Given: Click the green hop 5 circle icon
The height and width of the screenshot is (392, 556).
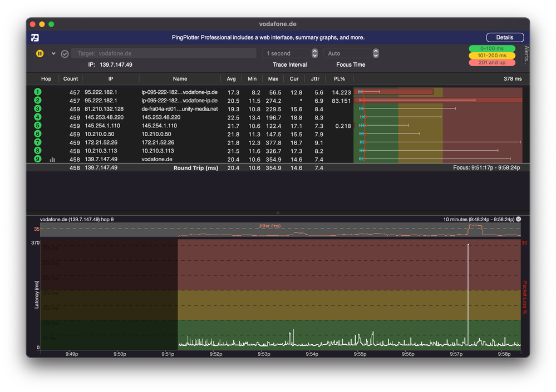Looking at the screenshot, I should [x=38, y=126].
